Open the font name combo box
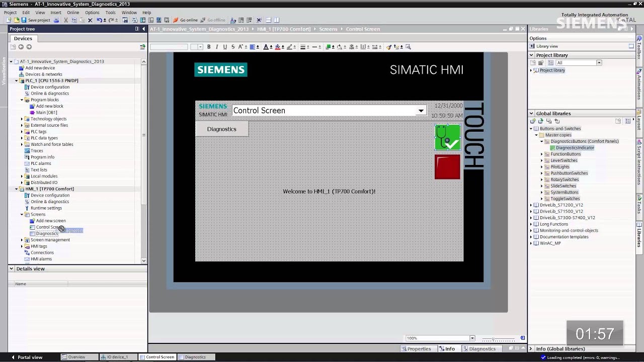Image resolution: width=644 pixels, height=362 pixels. pos(169,47)
